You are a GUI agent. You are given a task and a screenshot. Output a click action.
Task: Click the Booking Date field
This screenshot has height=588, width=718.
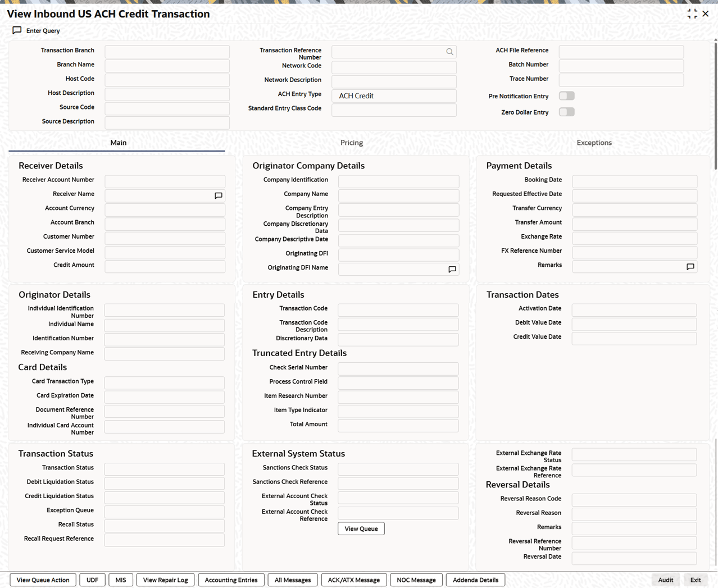[x=635, y=181]
